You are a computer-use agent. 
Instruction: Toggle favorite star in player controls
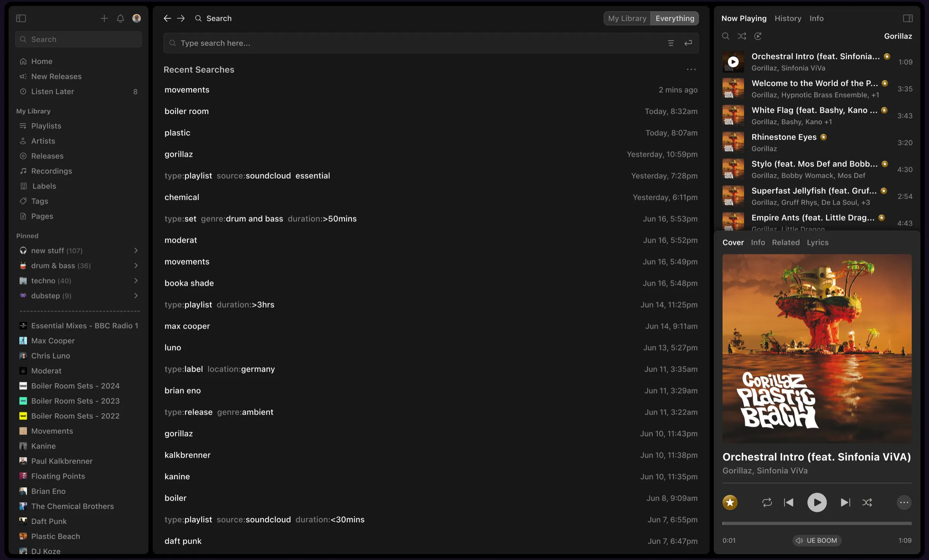(730, 502)
